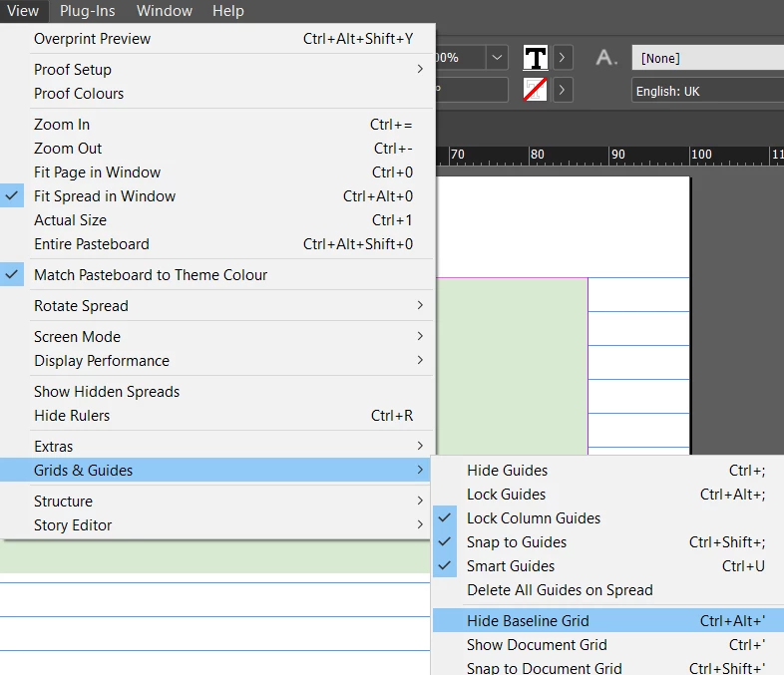Open the Help menu

click(228, 11)
